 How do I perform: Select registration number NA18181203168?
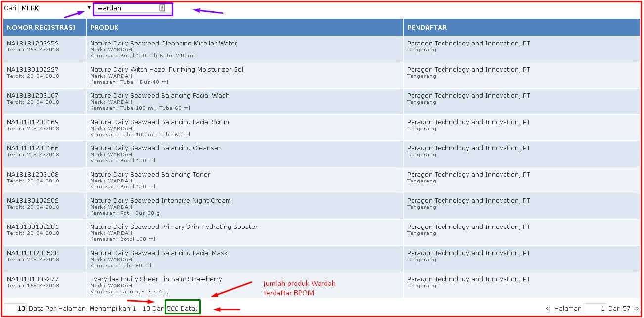pos(33,175)
